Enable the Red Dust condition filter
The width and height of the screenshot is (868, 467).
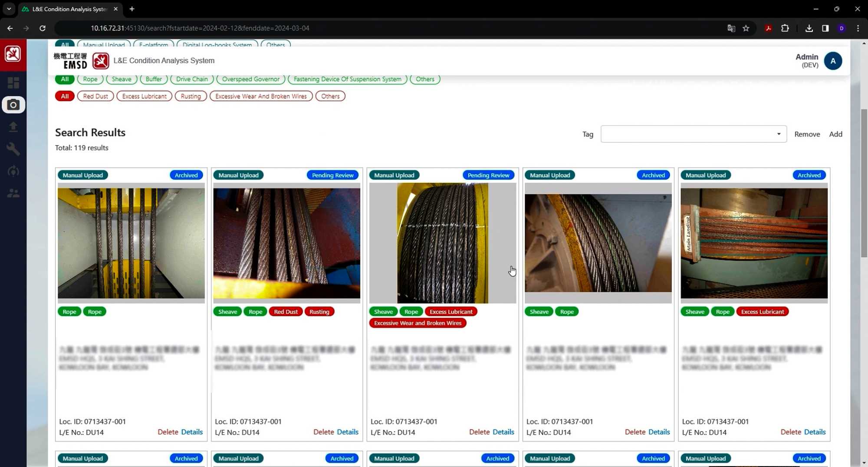95,96
